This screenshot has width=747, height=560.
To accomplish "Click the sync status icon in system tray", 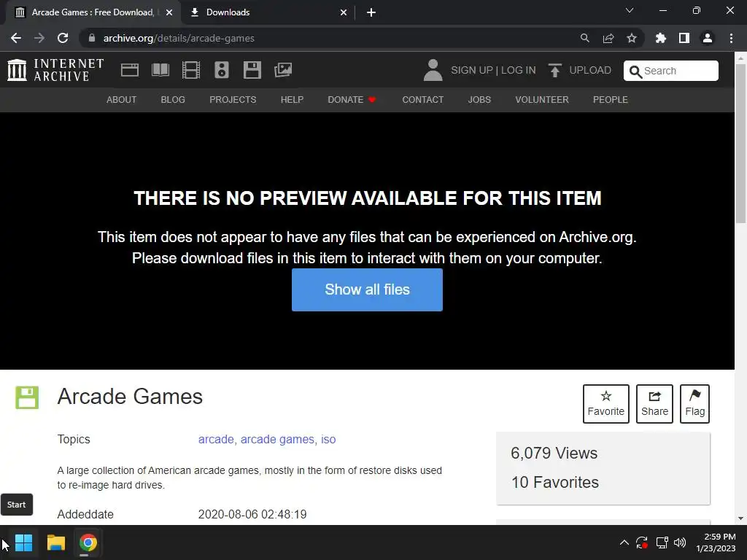I will 642,542.
